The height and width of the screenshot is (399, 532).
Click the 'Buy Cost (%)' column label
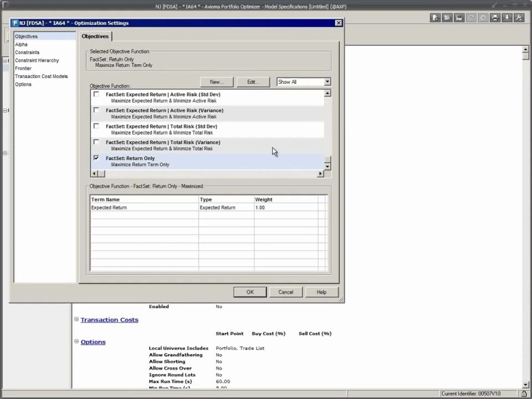point(268,334)
